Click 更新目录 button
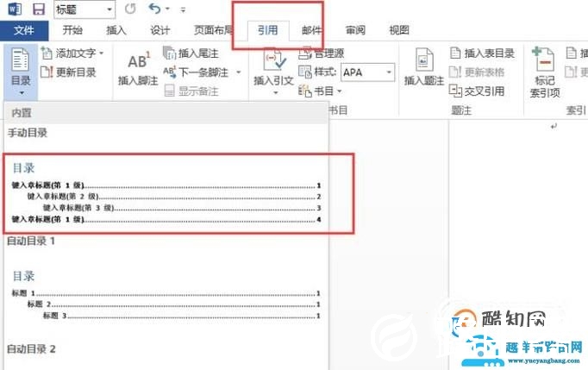 tap(69, 72)
